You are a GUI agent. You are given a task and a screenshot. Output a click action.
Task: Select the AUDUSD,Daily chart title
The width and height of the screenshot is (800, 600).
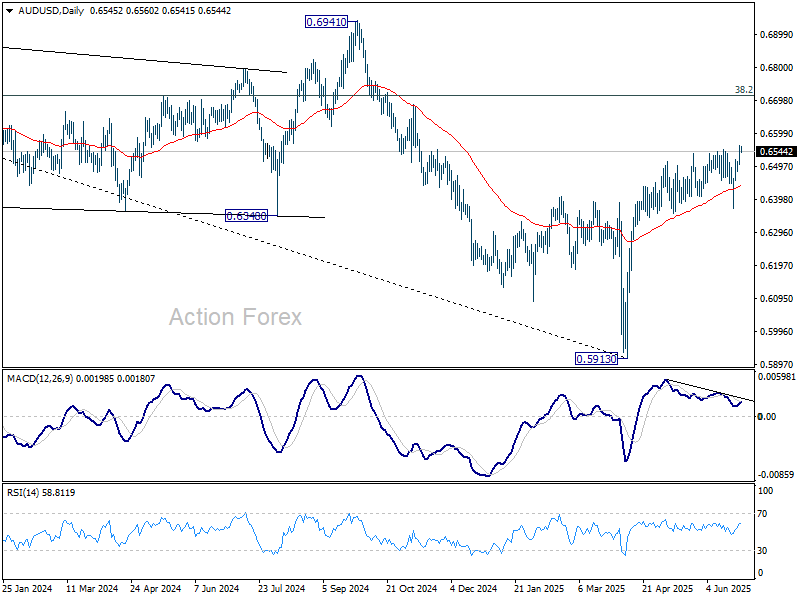tap(51, 11)
